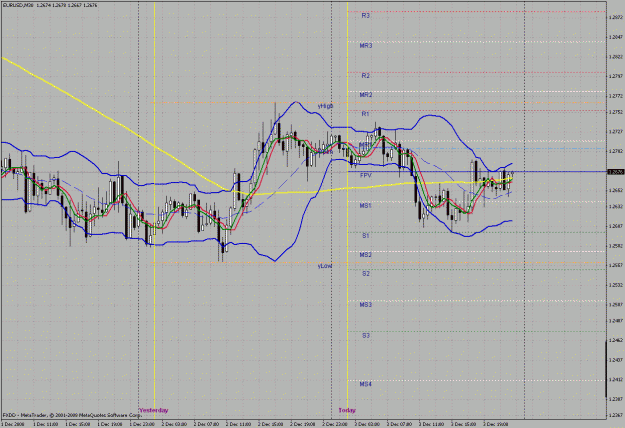Click the Today session label

click(347, 410)
